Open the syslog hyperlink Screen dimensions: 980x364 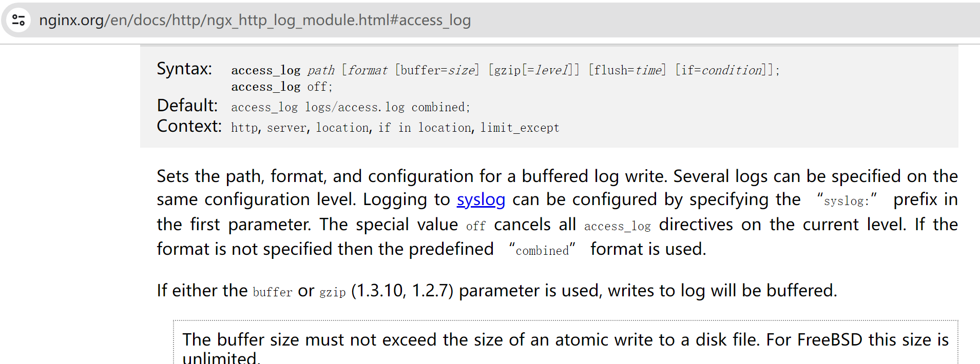481,199
